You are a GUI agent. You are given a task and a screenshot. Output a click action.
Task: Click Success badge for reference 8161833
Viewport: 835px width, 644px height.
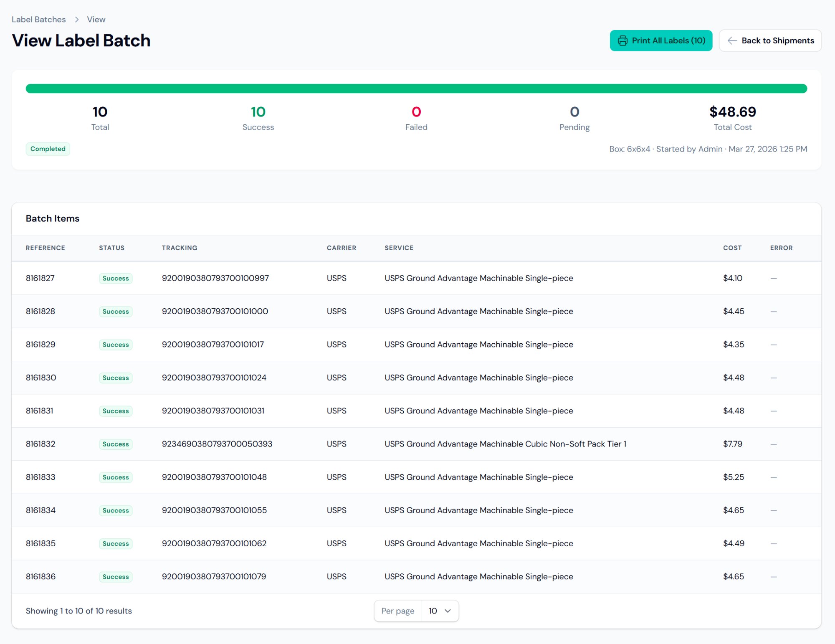116,477
